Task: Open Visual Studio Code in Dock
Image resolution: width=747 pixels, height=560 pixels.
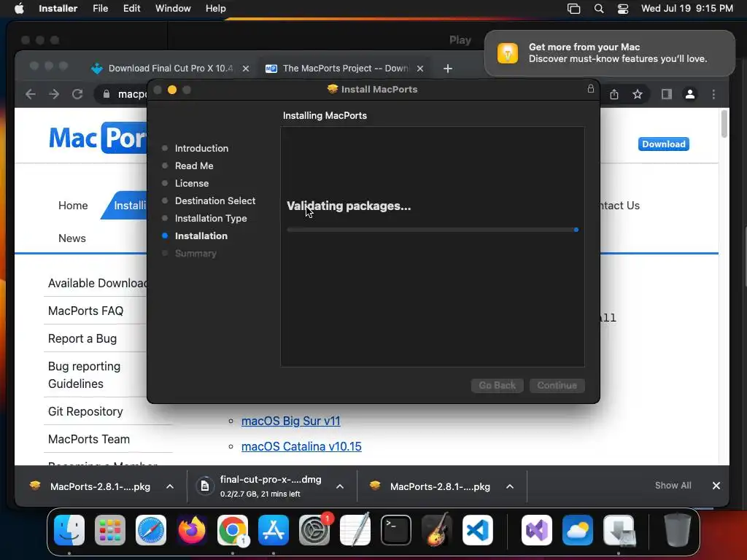Action: tap(478, 529)
